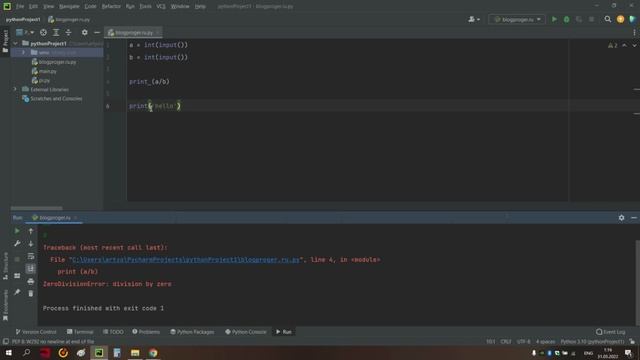This screenshot has height=360, width=640.
Task: Open Project panel gear options
Action: pyautogui.click(x=84, y=32)
